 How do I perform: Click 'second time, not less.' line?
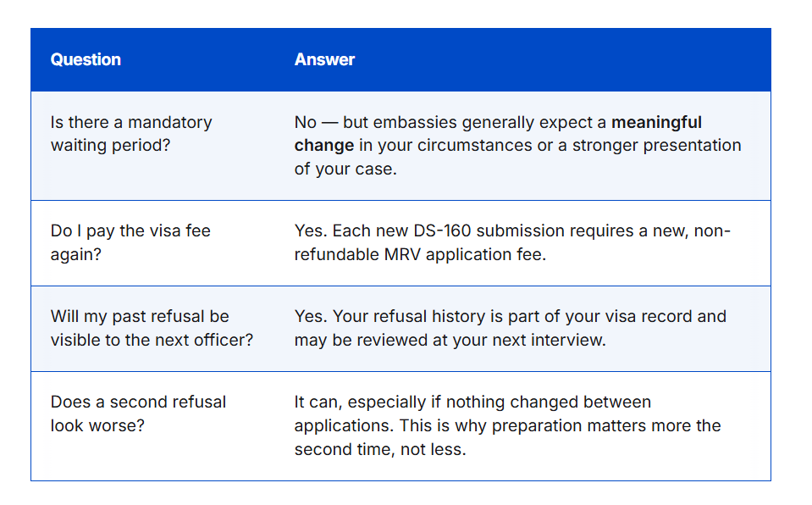click(x=380, y=450)
